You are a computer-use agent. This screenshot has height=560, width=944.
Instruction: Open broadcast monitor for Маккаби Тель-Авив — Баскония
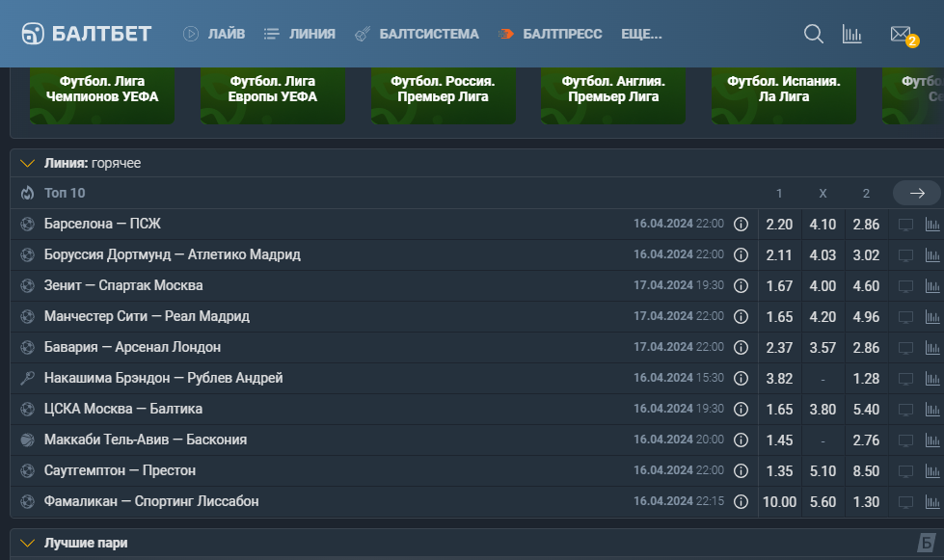pyautogui.click(x=905, y=440)
